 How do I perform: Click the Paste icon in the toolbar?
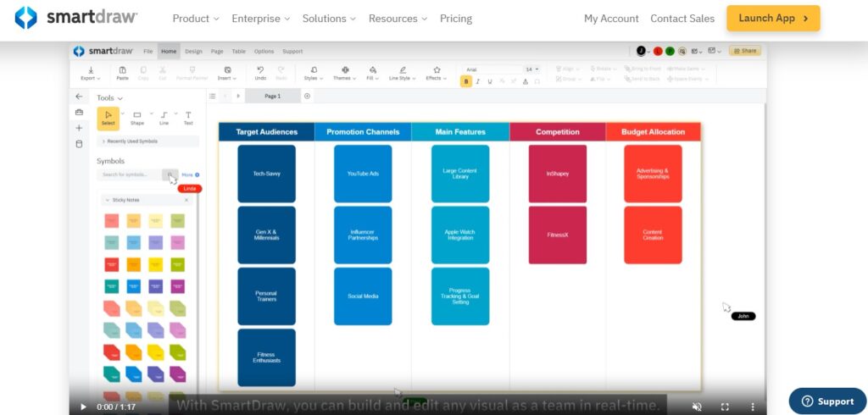(x=123, y=73)
